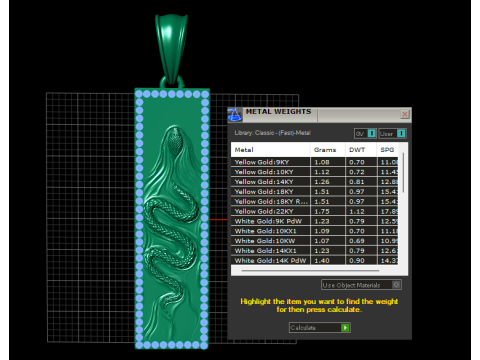Click the Grams column header

pyautogui.click(x=327, y=150)
